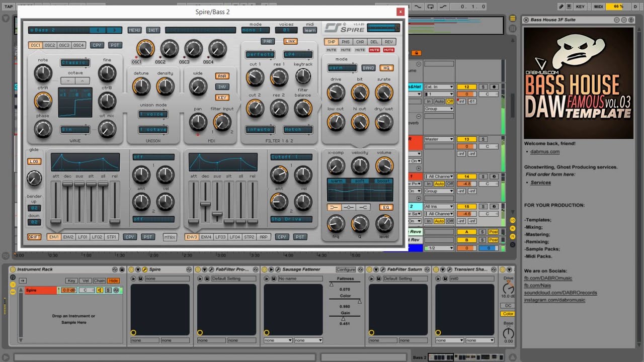Viewport: 644px width, 362px height.
Task: Click the INIT button in Spire
Action: click(153, 30)
